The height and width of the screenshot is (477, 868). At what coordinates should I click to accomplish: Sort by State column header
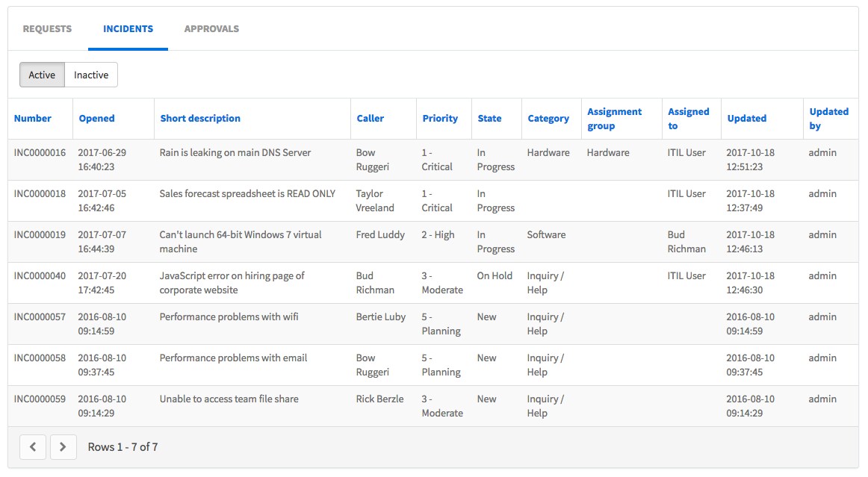click(x=489, y=118)
